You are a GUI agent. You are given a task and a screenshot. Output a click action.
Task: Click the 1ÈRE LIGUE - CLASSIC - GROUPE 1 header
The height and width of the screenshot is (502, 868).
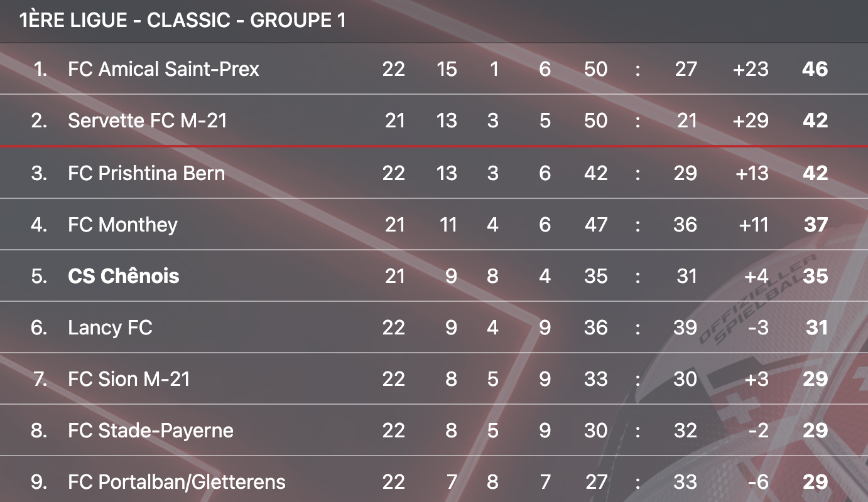pos(183,21)
